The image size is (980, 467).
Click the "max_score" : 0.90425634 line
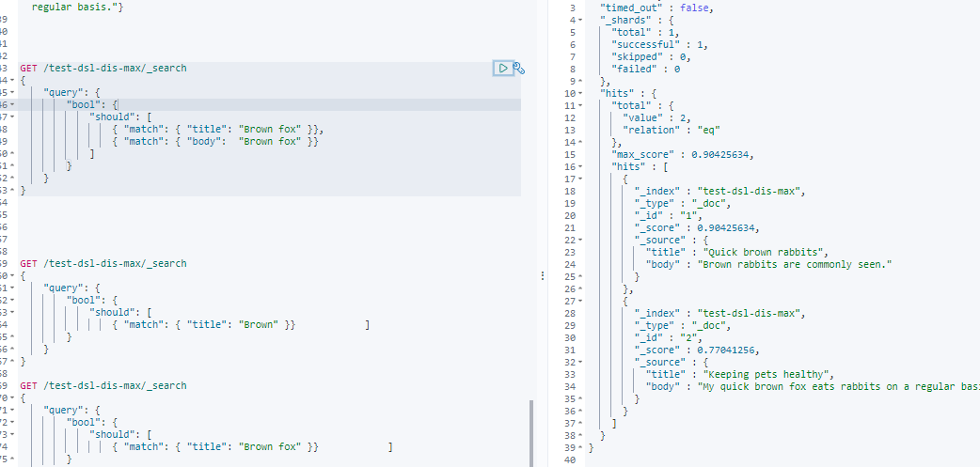tap(683, 155)
